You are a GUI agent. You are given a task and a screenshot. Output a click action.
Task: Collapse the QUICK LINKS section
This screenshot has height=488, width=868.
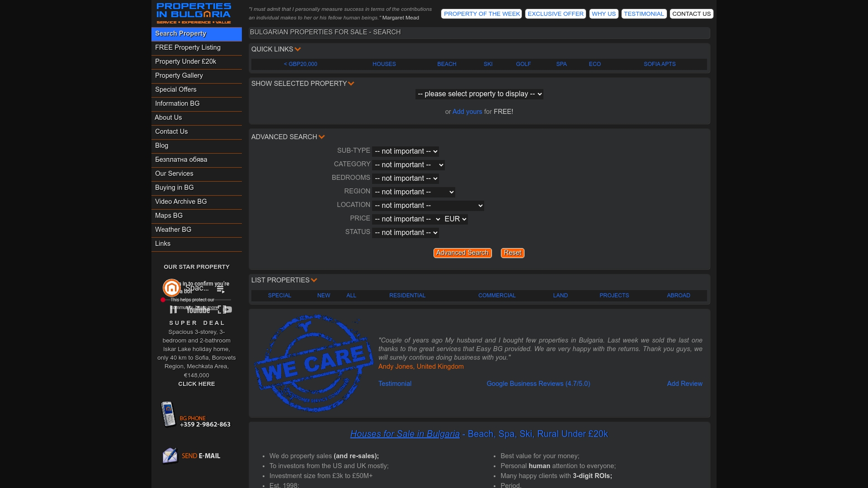pyautogui.click(x=298, y=49)
